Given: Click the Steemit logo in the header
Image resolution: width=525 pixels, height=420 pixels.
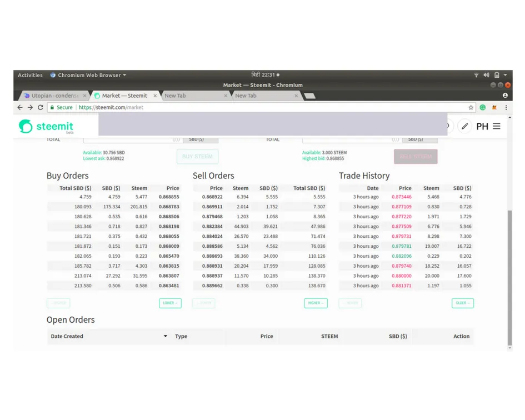Looking at the screenshot, I should (x=46, y=126).
